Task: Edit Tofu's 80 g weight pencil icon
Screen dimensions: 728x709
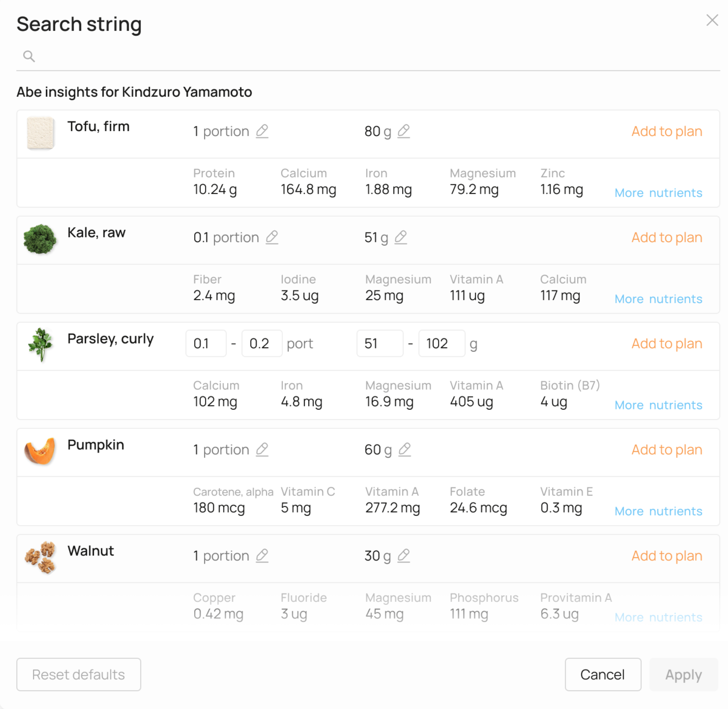Action: pyautogui.click(x=404, y=131)
